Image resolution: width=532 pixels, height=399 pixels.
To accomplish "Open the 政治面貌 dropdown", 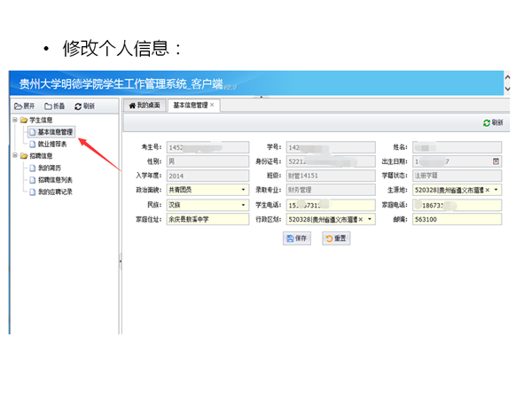I will (243, 190).
